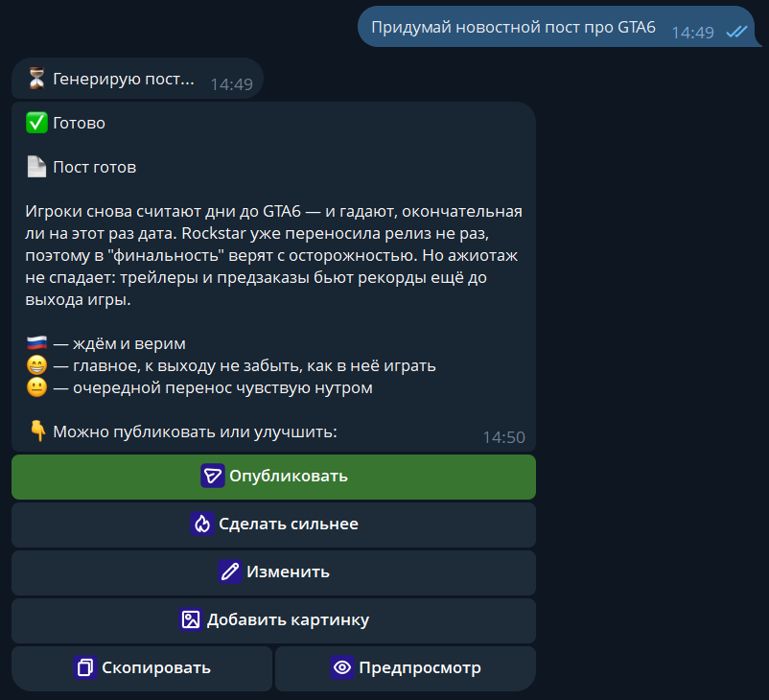The width and height of the screenshot is (769, 700).
Task: Click the green checkmark emoji beside Готово
Action: tap(36, 123)
